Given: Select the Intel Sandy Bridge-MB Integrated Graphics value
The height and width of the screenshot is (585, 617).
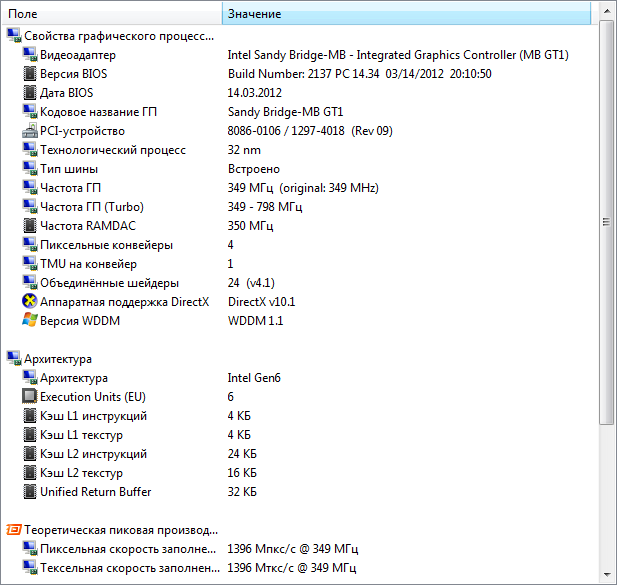Looking at the screenshot, I should pos(398,55).
